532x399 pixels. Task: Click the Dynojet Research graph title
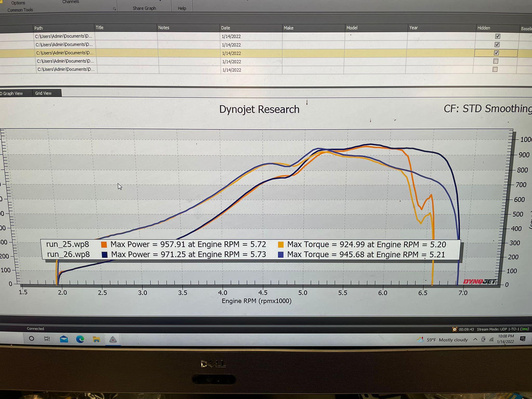[x=259, y=109]
